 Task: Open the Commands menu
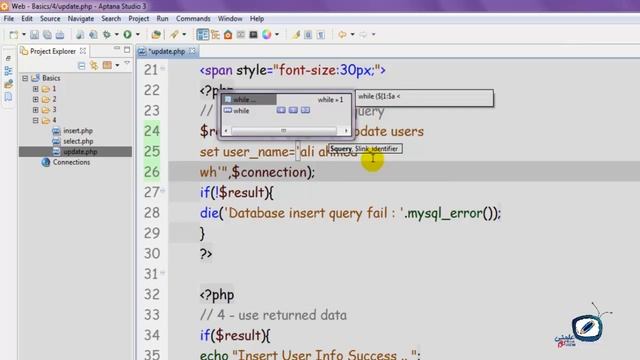point(193,19)
